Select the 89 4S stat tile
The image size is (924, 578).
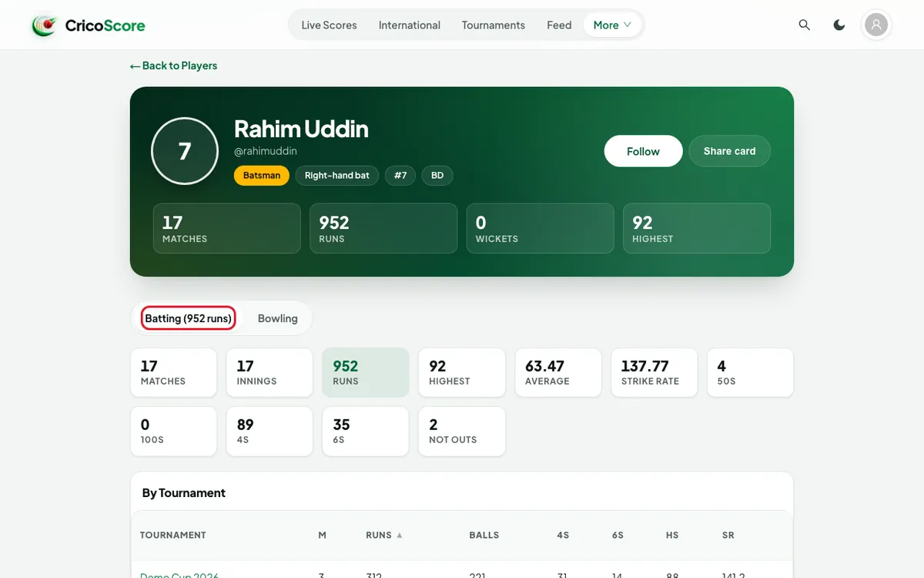tap(269, 432)
